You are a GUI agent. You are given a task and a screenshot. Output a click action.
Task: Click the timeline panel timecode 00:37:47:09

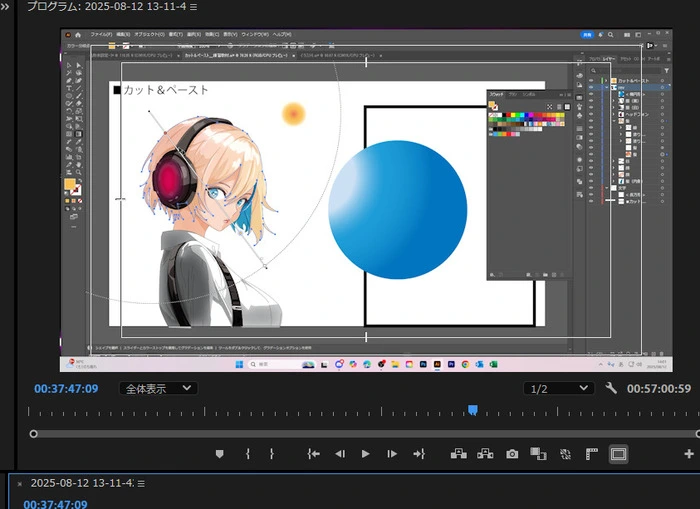point(55,505)
